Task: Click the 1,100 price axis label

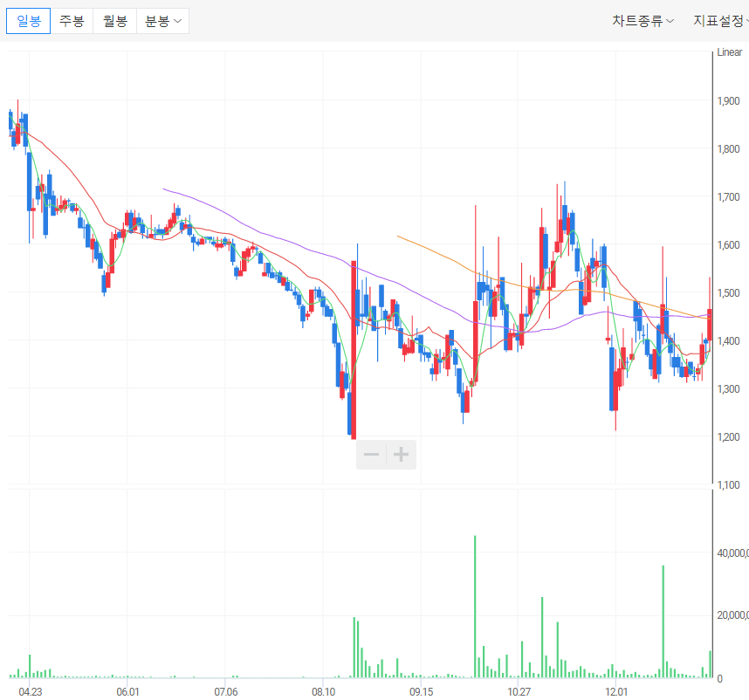Action: 728,485
